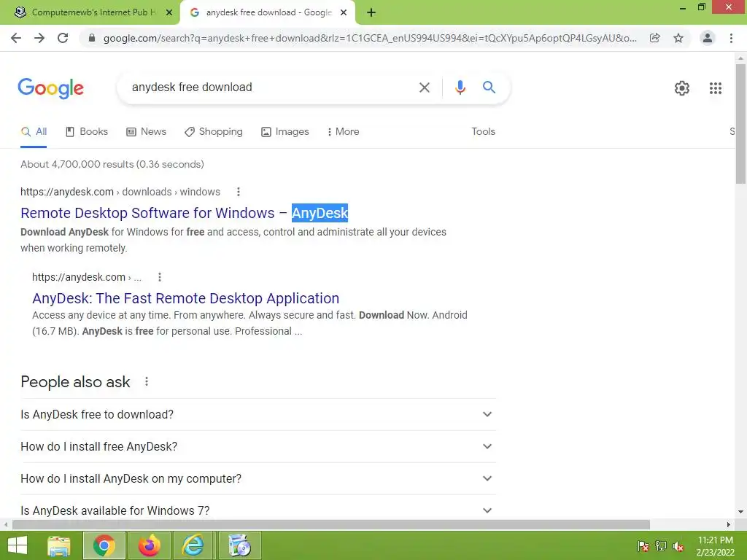Open options for second anydesk.com result
The image size is (747, 560).
[160, 277]
